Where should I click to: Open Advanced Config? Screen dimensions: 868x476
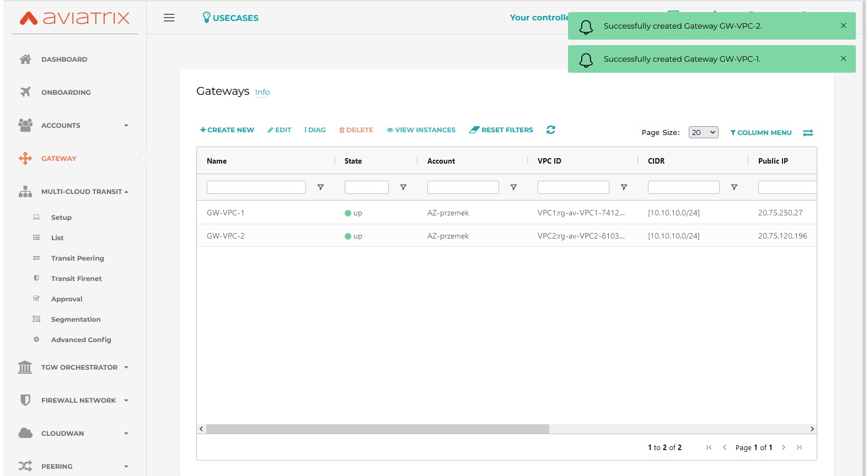click(81, 339)
